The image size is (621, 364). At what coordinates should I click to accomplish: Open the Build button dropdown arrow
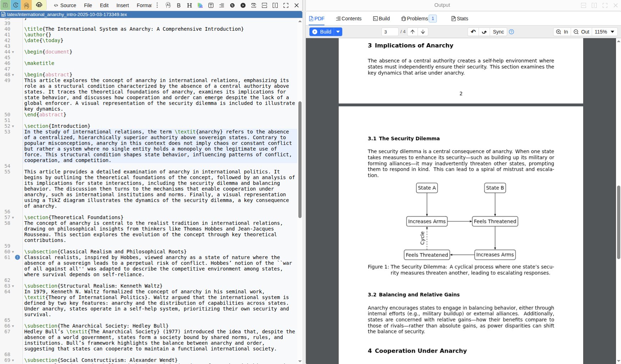[338, 32]
